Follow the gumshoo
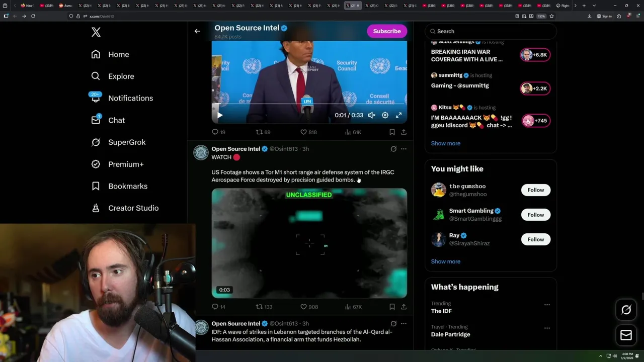Image resolution: width=644 pixels, height=362 pixels. click(536, 190)
